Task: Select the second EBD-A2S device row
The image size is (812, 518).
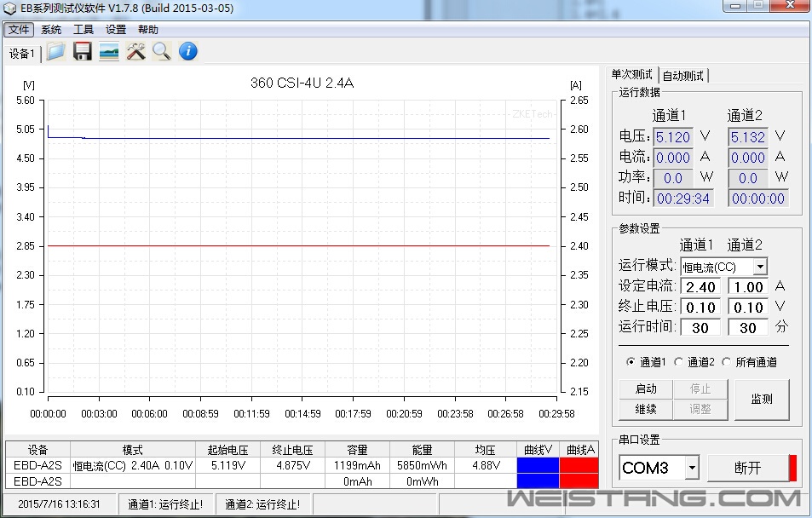Action: 37,481
